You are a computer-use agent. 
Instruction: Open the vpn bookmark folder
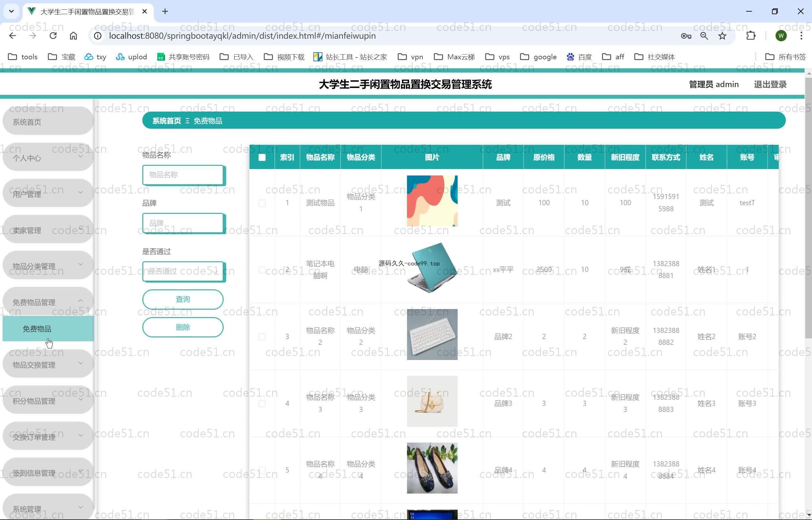pos(411,57)
